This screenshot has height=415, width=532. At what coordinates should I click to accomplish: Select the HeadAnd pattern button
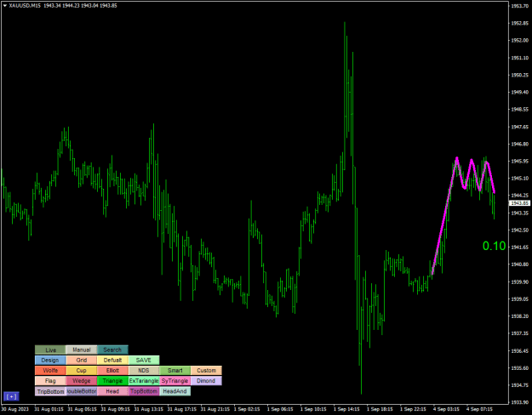click(175, 391)
